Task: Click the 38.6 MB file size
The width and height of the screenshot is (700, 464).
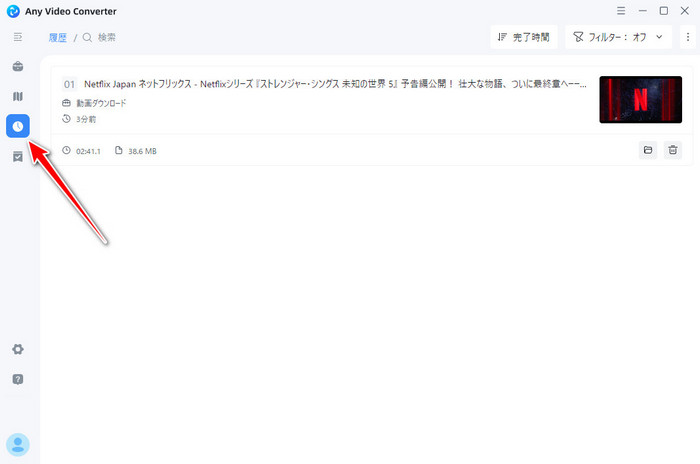Action: (142, 151)
